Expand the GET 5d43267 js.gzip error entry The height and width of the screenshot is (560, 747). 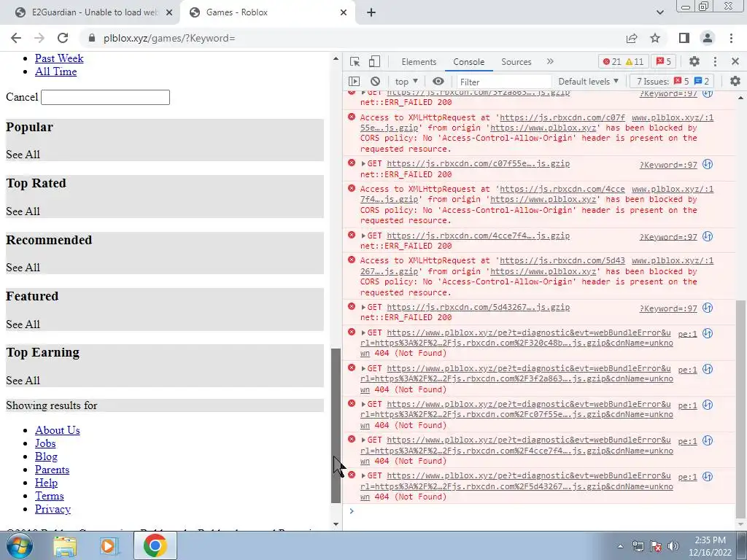(363, 308)
